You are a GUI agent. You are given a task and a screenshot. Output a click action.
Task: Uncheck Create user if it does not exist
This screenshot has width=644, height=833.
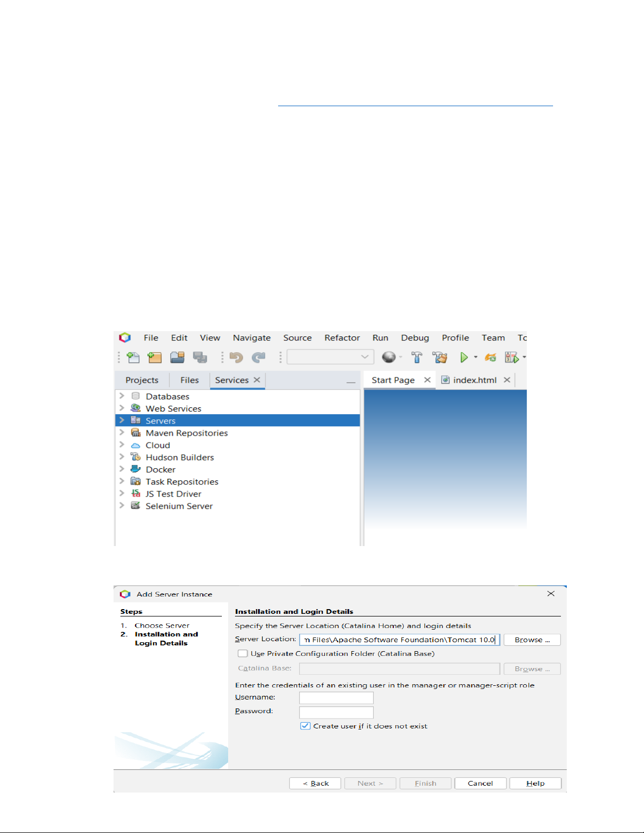(305, 726)
